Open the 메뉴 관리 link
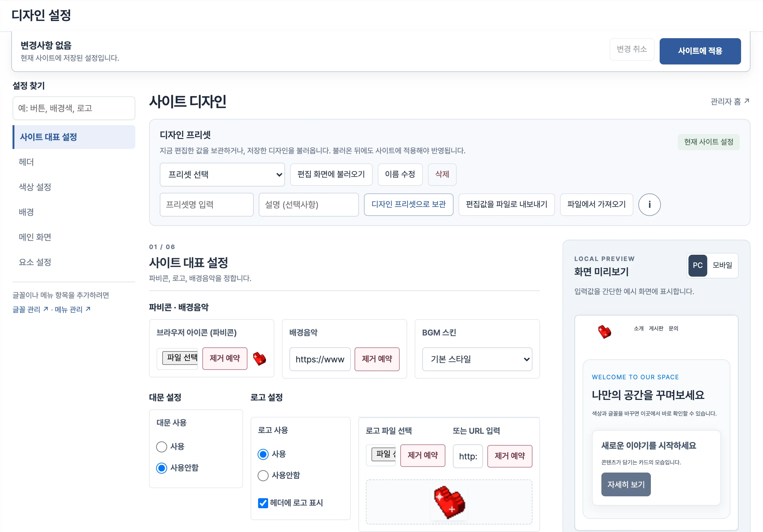The height and width of the screenshot is (532, 763). coord(72,309)
